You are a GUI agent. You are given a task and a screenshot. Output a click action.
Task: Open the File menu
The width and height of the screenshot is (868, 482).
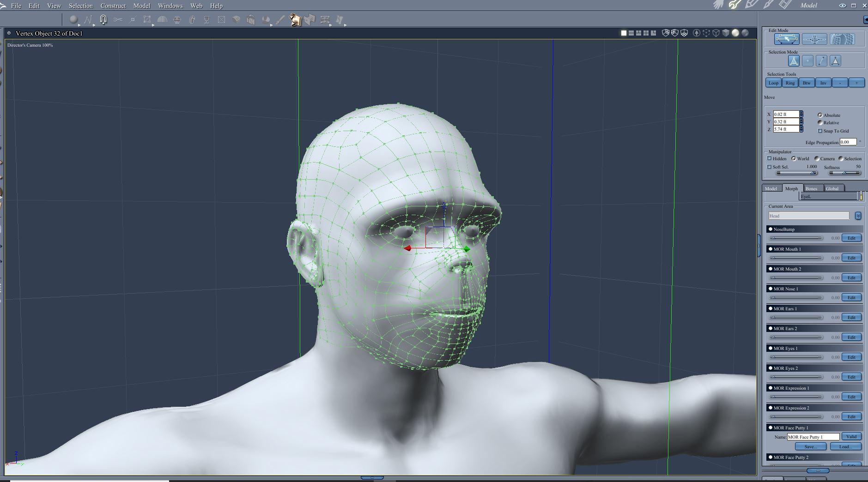pos(16,6)
